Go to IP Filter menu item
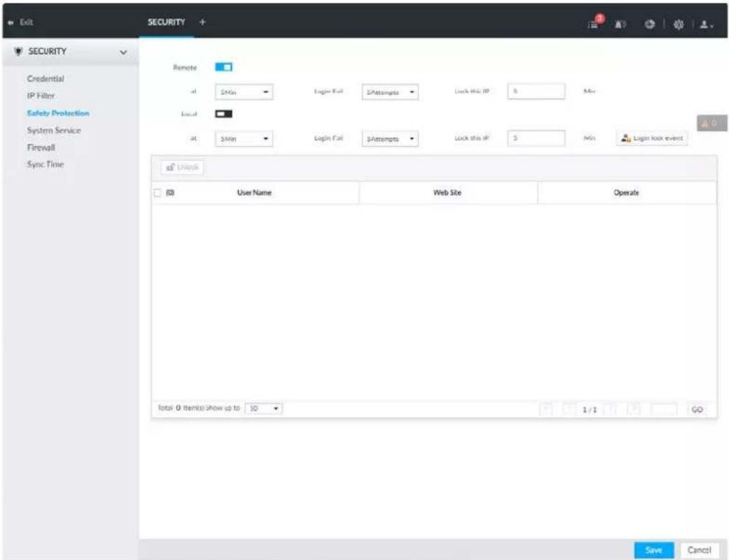729x560 pixels. (x=41, y=96)
